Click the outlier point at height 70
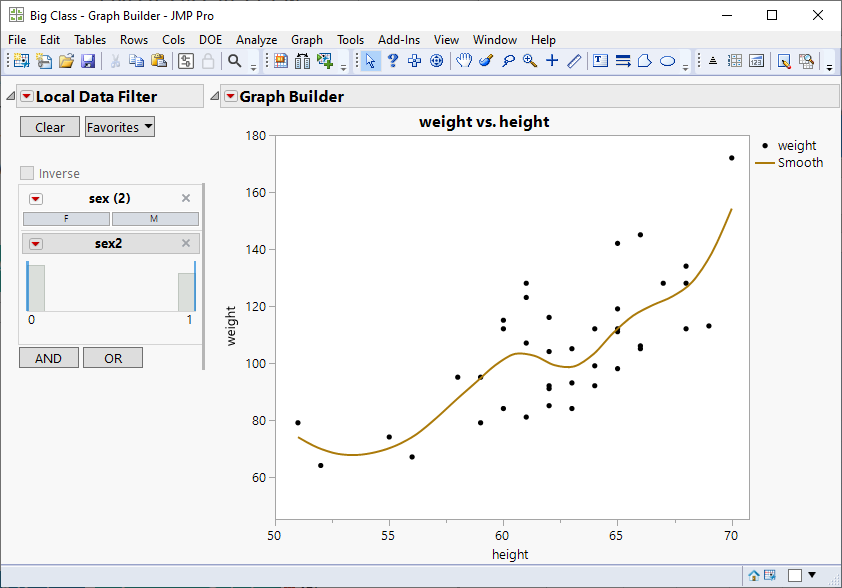Screen dimensions: 842x588 click(x=731, y=158)
